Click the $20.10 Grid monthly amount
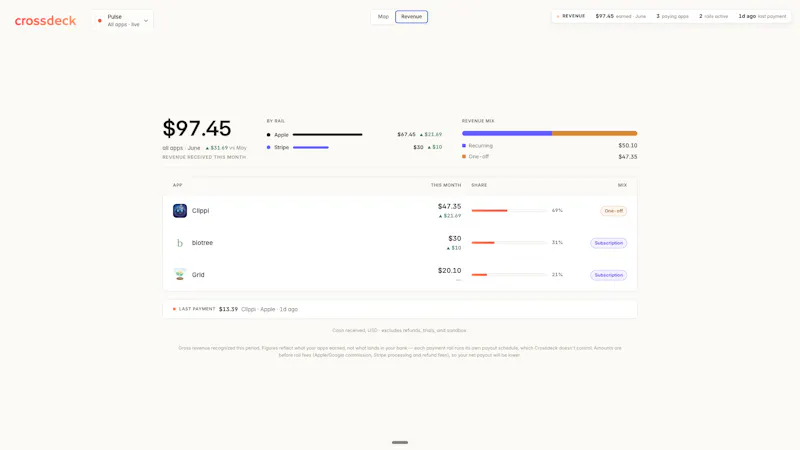The width and height of the screenshot is (800, 450). pyautogui.click(x=449, y=270)
